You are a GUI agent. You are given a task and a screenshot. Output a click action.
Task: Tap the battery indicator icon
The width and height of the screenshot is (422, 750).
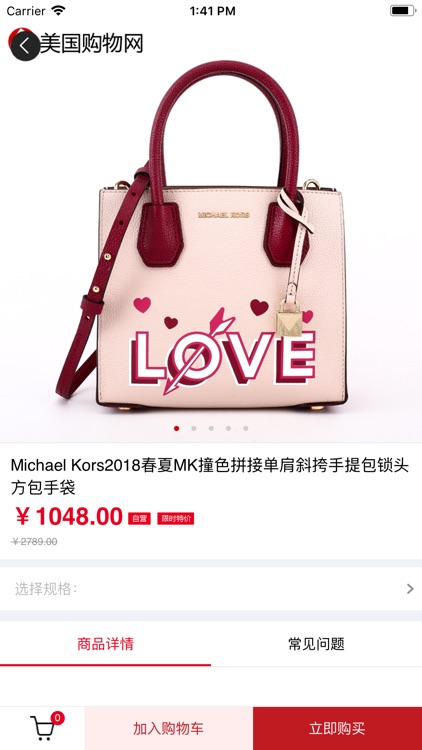(x=403, y=11)
